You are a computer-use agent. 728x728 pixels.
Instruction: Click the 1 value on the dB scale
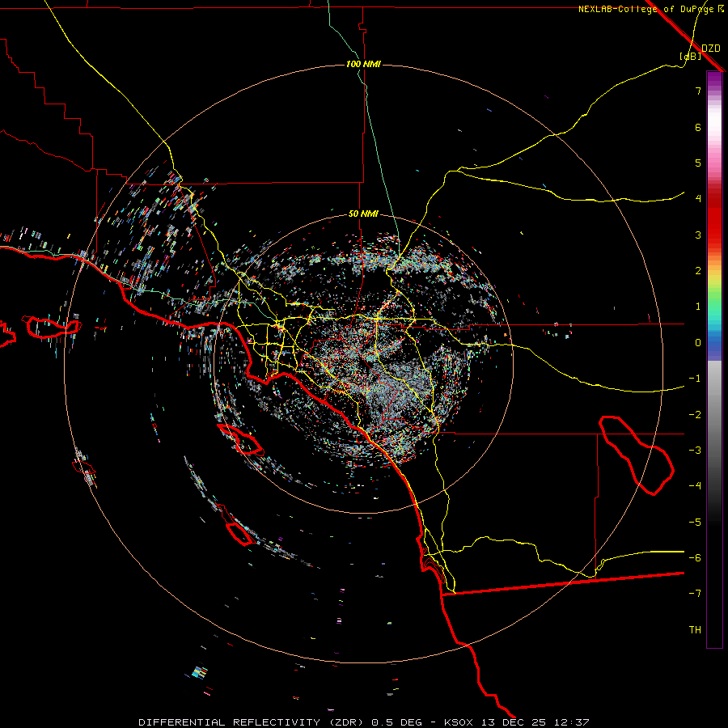[698, 307]
